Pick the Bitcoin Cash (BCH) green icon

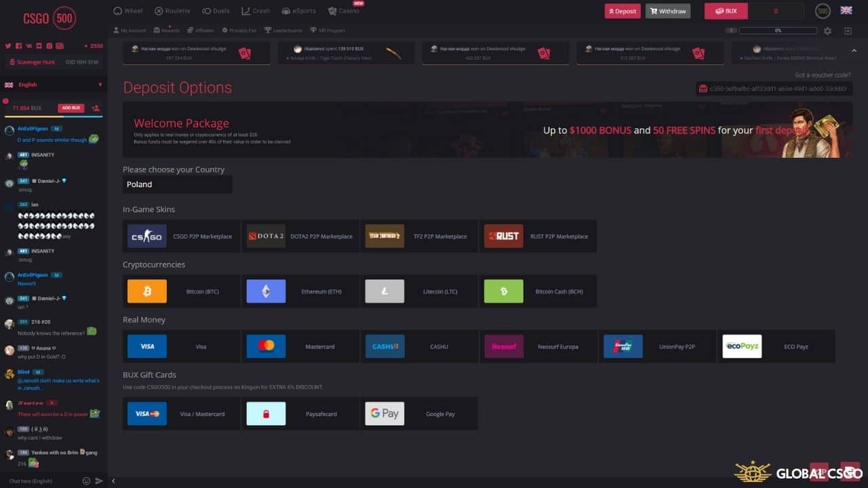coord(504,291)
